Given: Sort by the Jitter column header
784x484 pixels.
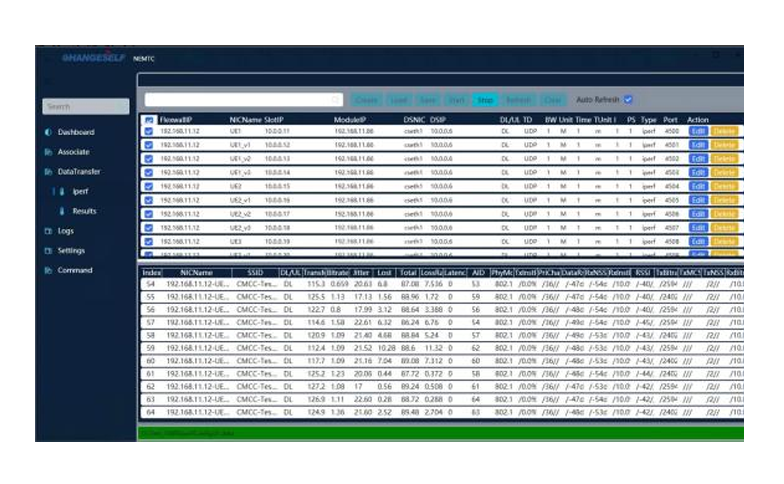Looking at the screenshot, I should [x=360, y=272].
